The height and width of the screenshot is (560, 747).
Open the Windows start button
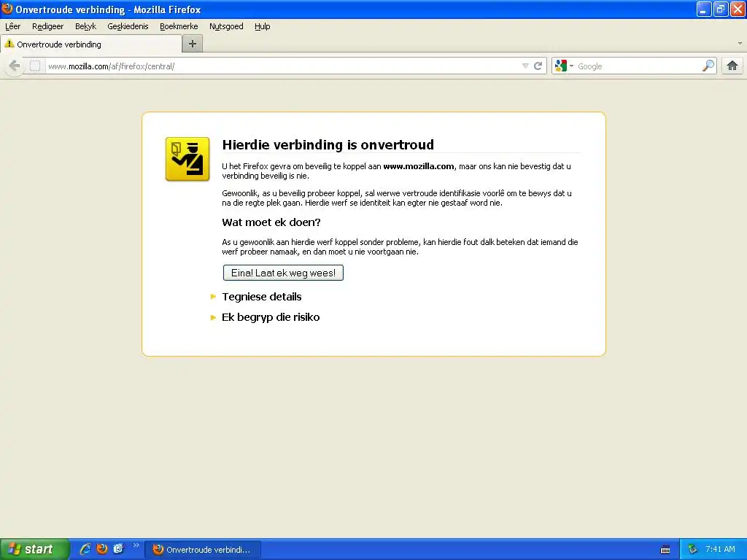tap(34, 549)
